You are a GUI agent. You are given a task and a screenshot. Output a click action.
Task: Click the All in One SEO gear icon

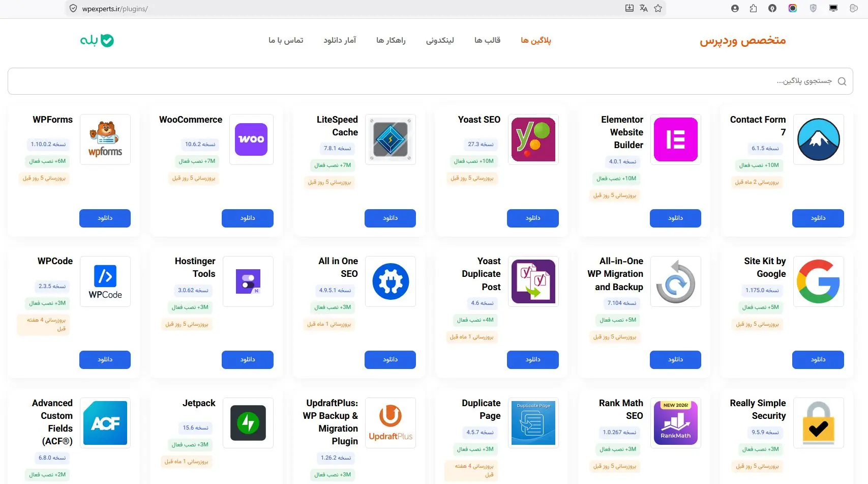[391, 281]
